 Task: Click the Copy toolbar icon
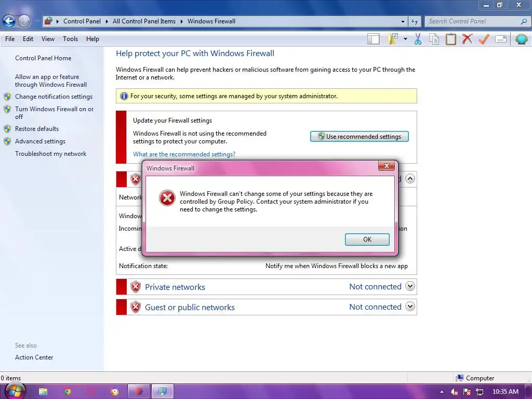tap(434, 39)
